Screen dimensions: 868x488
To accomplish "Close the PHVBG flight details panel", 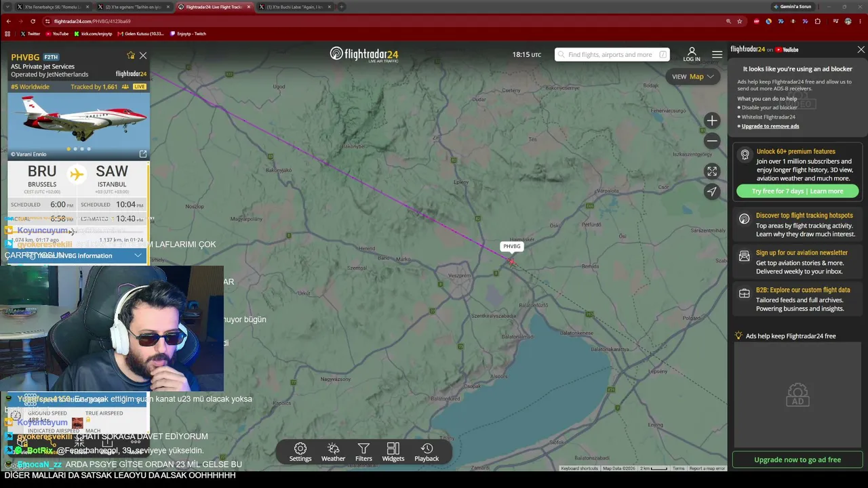I will [x=143, y=56].
